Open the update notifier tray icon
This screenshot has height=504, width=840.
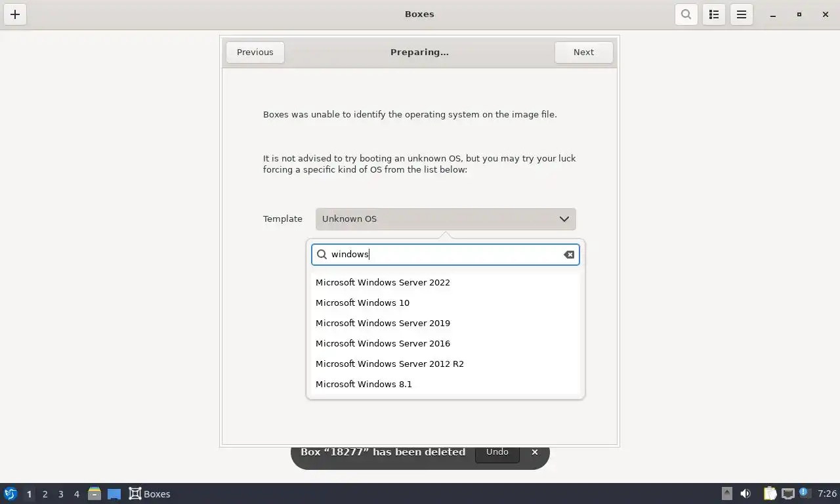point(805,493)
